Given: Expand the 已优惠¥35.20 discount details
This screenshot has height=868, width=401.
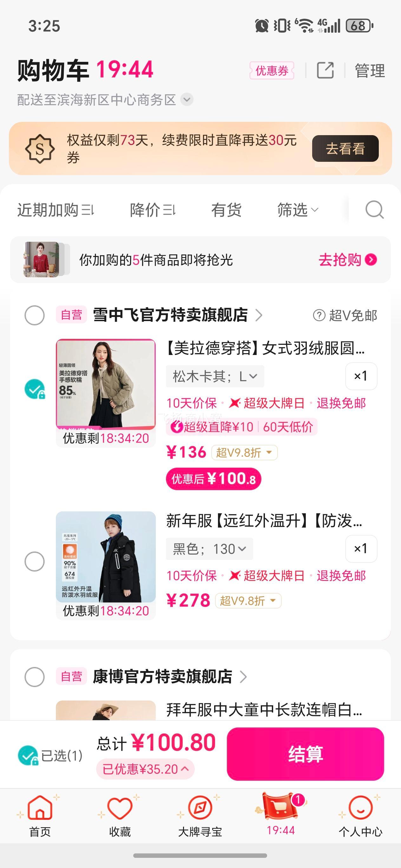Looking at the screenshot, I should (145, 769).
